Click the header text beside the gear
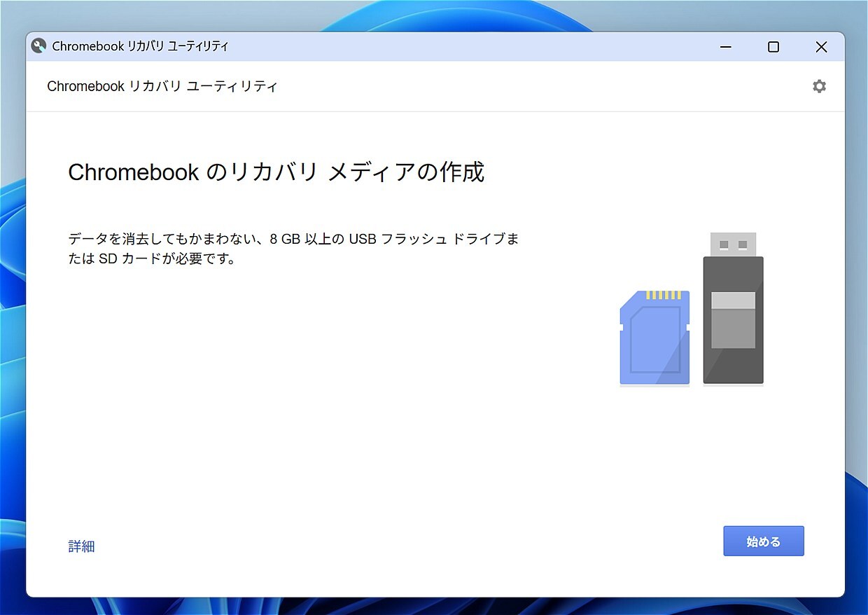The width and height of the screenshot is (868, 615). 162,86
